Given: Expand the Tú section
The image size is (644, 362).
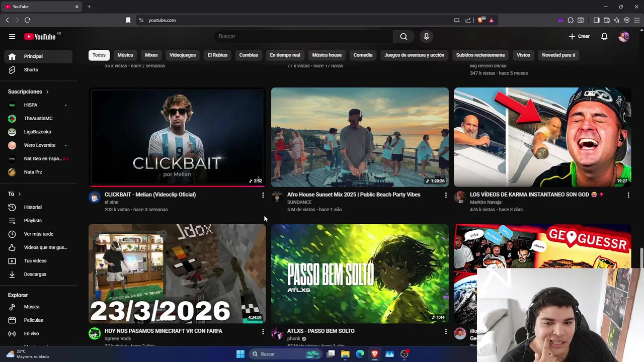Looking at the screenshot, I should pos(15,194).
